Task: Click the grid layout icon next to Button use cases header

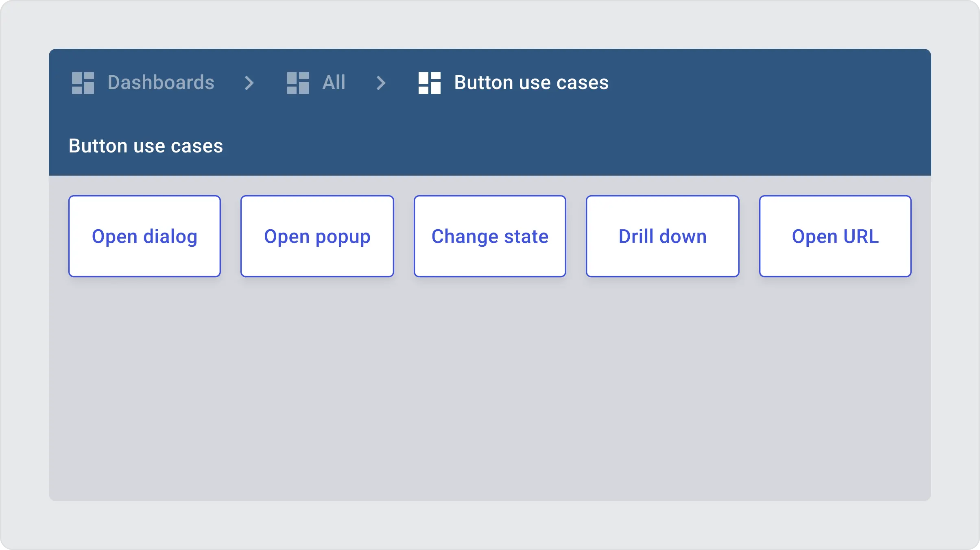Action: click(429, 82)
